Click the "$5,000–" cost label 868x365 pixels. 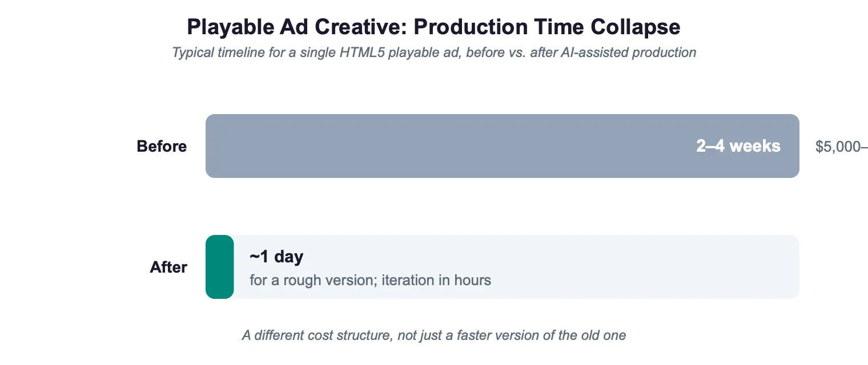(842, 147)
